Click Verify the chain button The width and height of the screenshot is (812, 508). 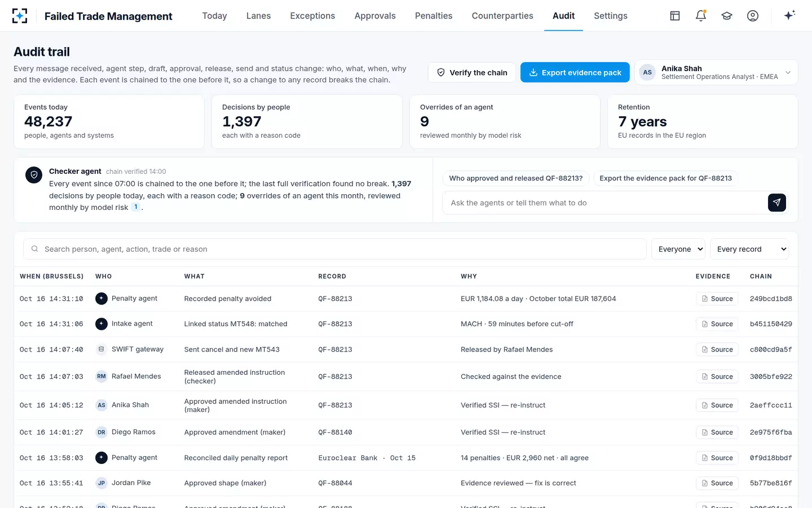(472, 72)
